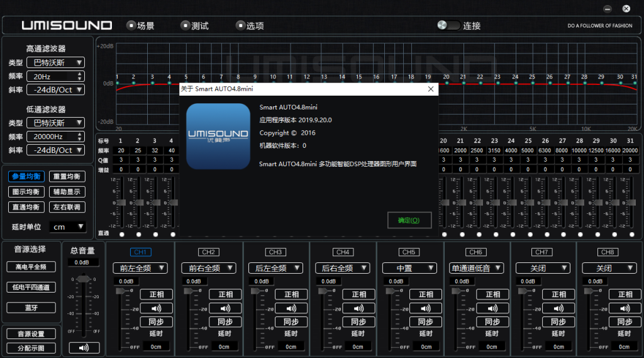Toggle 直通 bypass dot for band 20
Image resolution: width=644 pixels, height=358 pixels.
click(444, 234)
